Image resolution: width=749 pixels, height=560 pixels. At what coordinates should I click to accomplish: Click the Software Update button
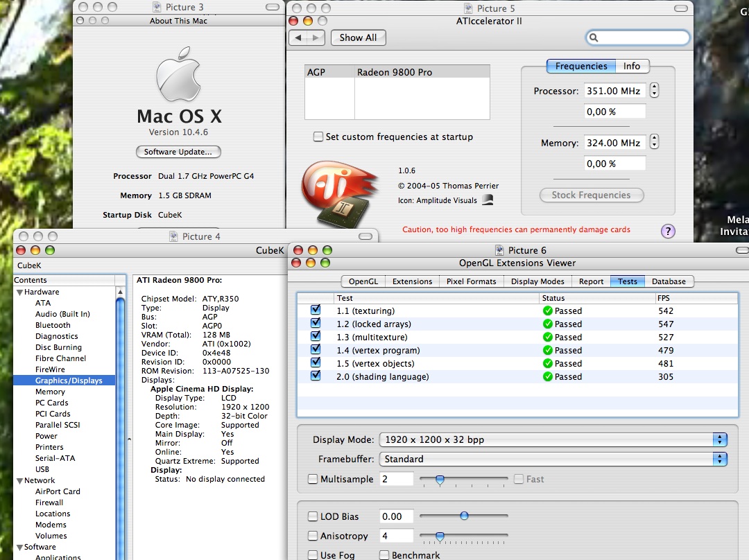coord(178,152)
